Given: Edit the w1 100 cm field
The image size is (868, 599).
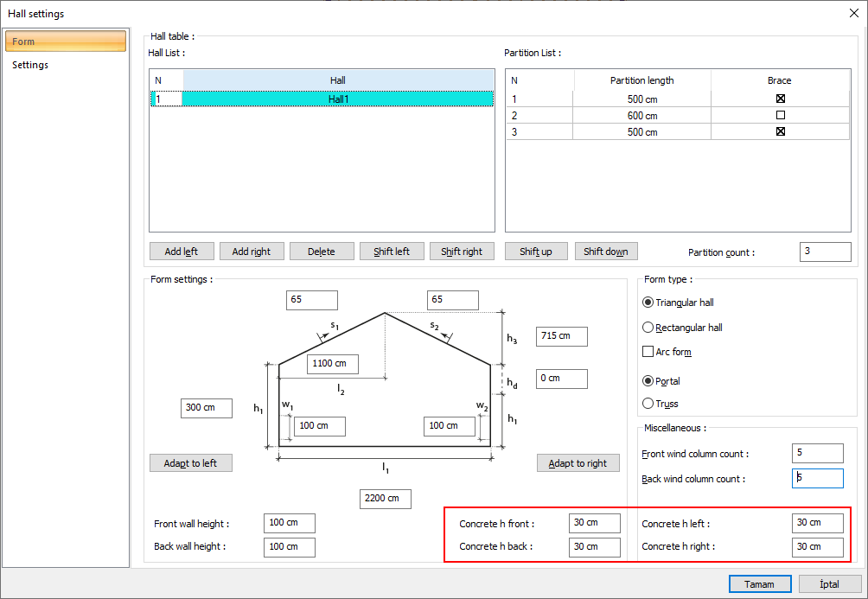Looking at the screenshot, I should pyautogui.click(x=320, y=426).
